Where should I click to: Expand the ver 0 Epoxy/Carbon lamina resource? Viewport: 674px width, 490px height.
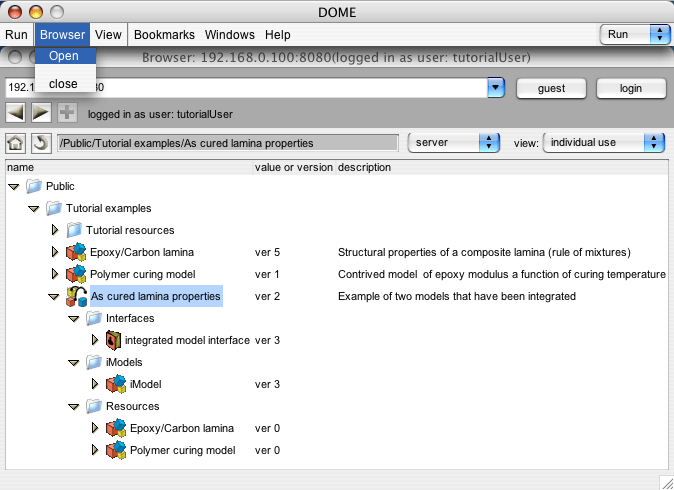pos(95,428)
